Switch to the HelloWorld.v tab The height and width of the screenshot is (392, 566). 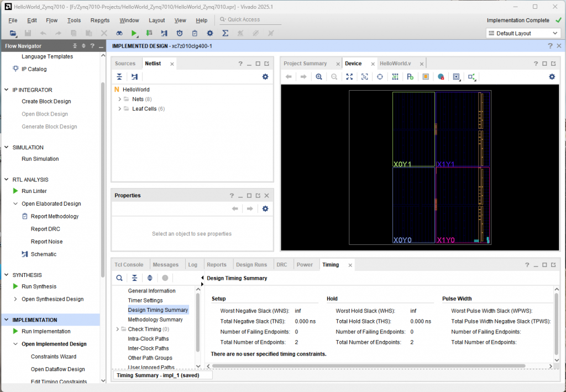[x=395, y=64]
